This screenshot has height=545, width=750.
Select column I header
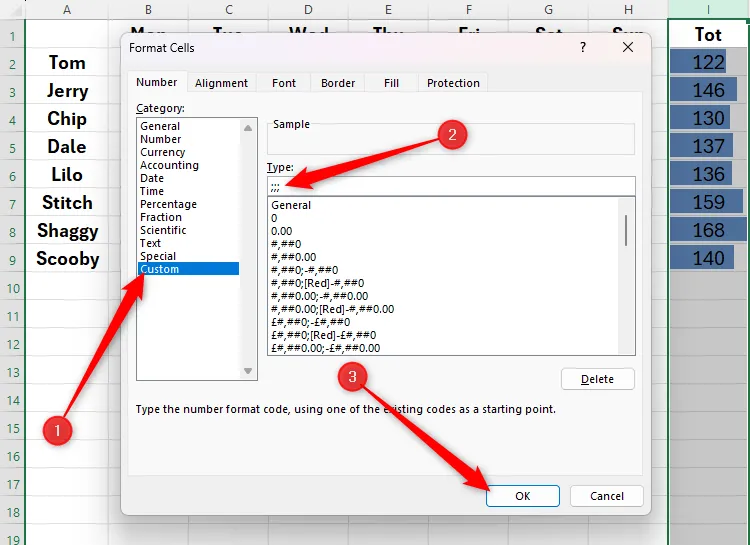click(708, 9)
